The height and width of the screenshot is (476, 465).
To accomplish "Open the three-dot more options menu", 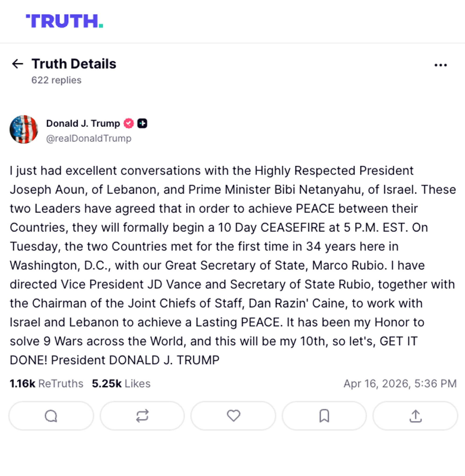I will [x=440, y=65].
